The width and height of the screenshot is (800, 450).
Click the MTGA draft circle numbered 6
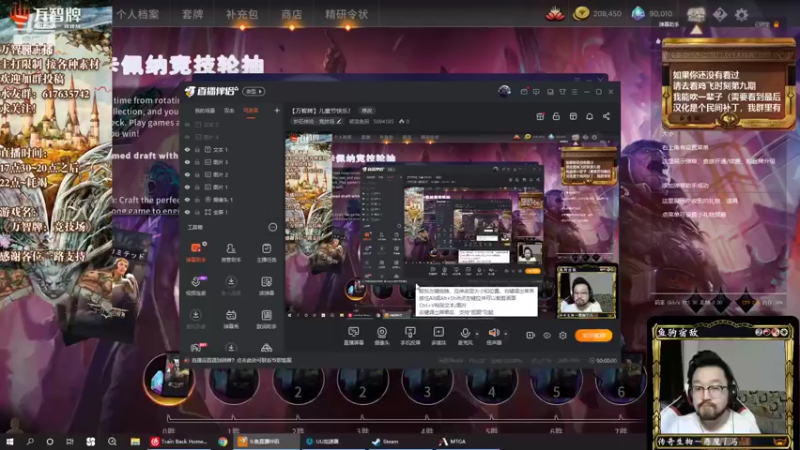[x=620, y=382]
